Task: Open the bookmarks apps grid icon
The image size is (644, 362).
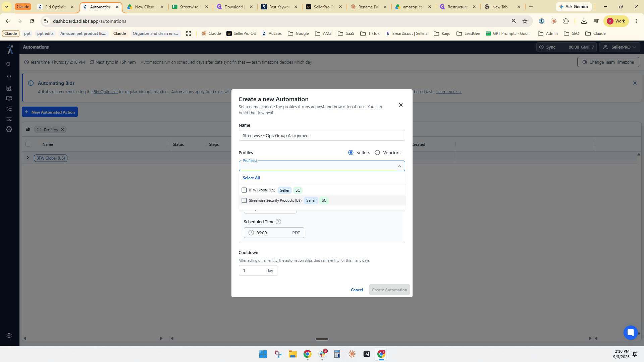Action: click(x=189, y=34)
